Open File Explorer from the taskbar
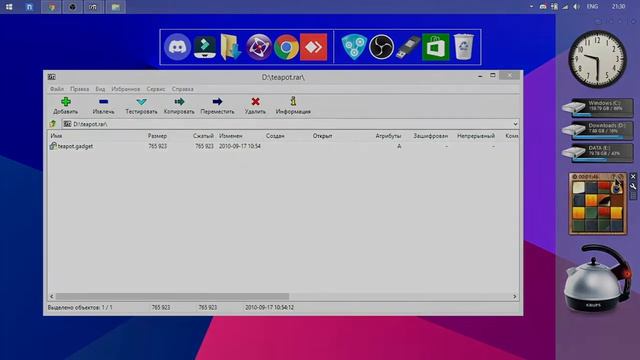The height and width of the screenshot is (360, 640). click(x=116, y=7)
